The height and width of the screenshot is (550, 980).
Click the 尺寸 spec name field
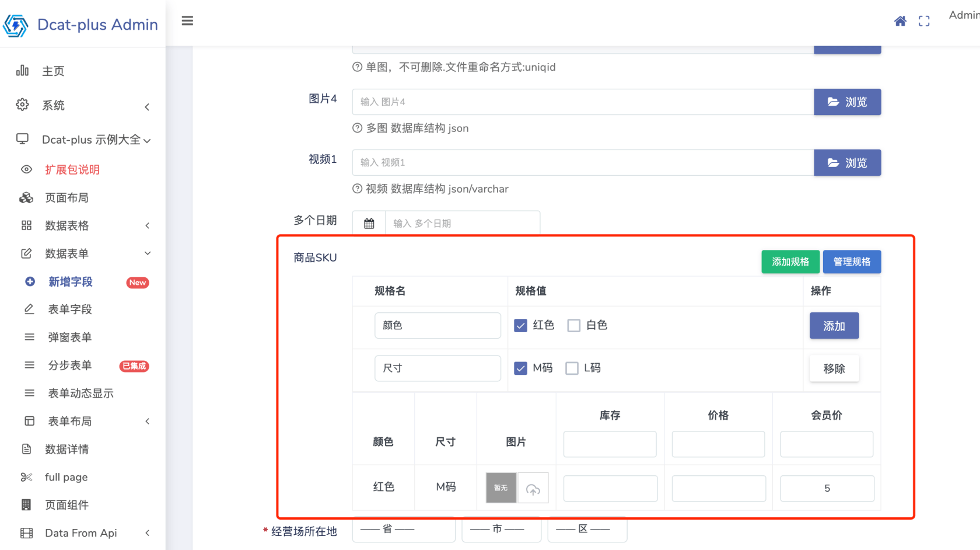437,368
